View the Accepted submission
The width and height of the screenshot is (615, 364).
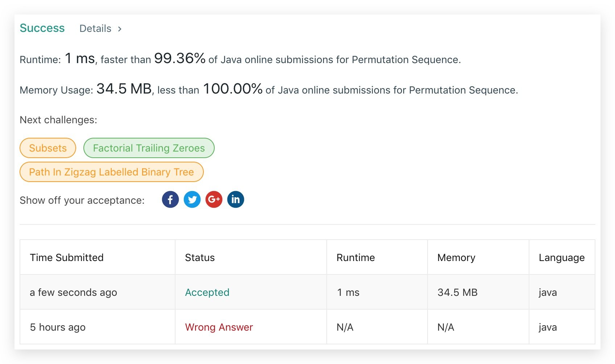[x=207, y=292]
